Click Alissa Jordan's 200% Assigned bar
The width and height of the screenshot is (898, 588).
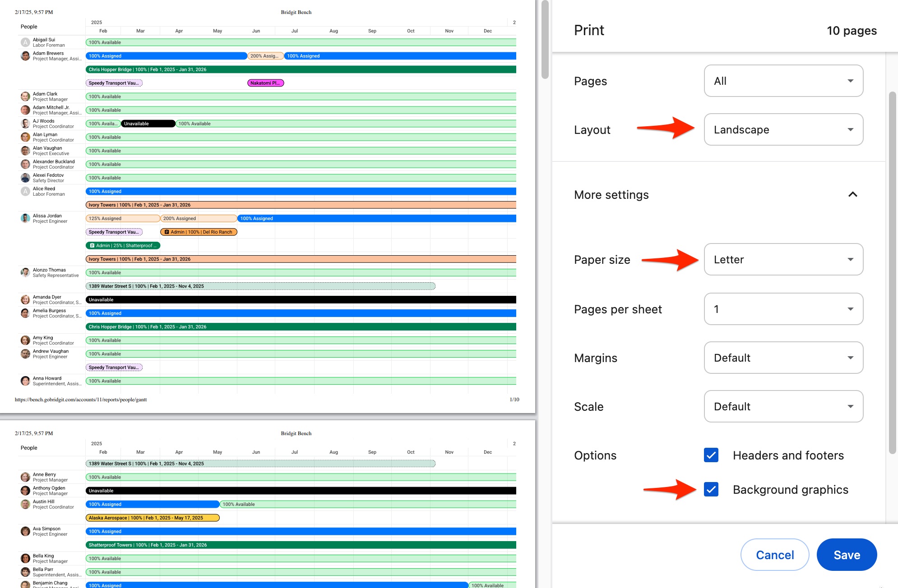[199, 218]
